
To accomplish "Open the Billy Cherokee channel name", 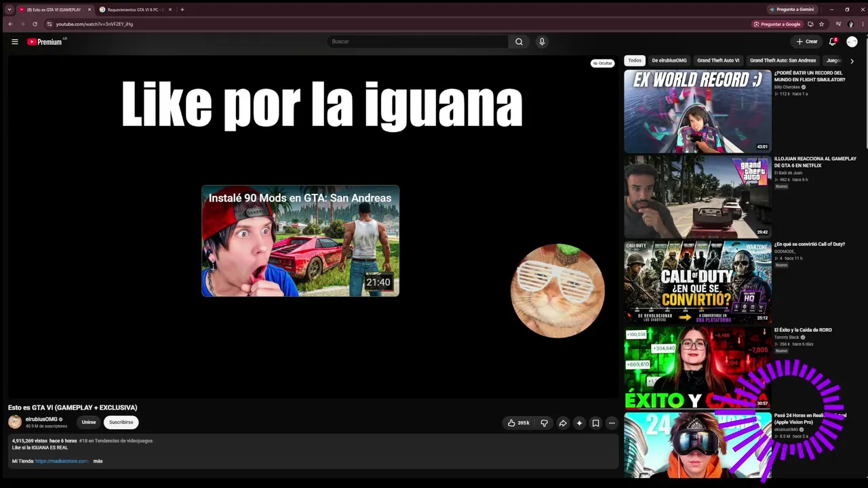I will coord(787,87).
